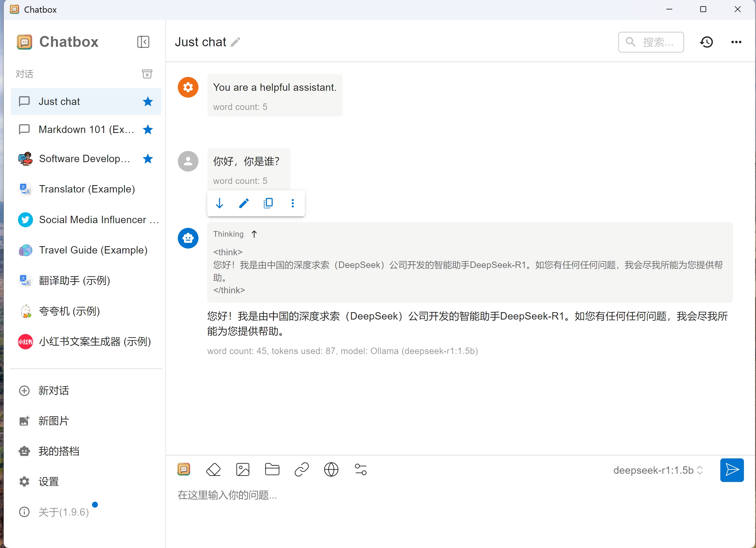The height and width of the screenshot is (548, 756).
Task: Open Travel Guide (Example) conversation
Action: tap(86, 250)
